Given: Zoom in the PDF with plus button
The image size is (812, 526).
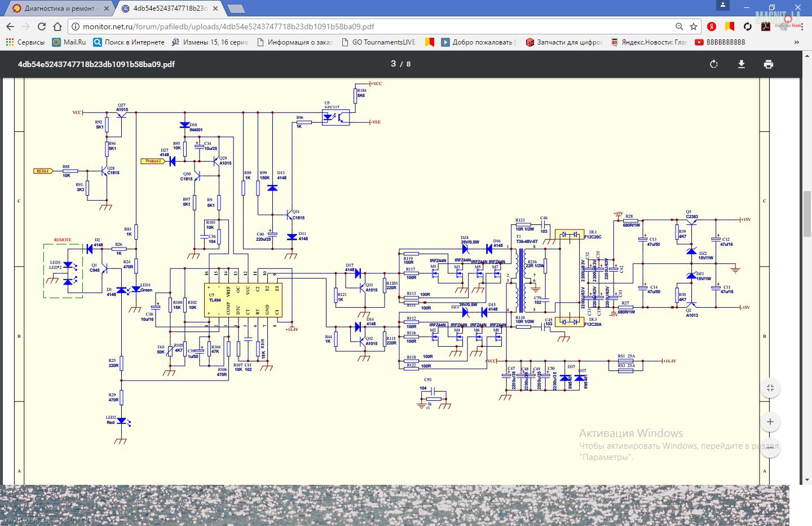Looking at the screenshot, I should [x=770, y=422].
